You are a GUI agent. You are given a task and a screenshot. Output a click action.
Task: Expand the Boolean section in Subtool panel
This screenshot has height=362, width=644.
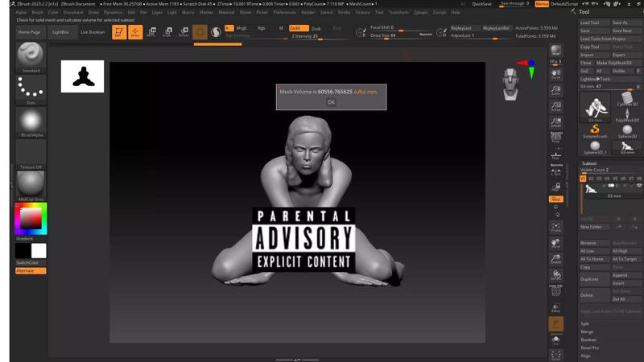point(589,339)
